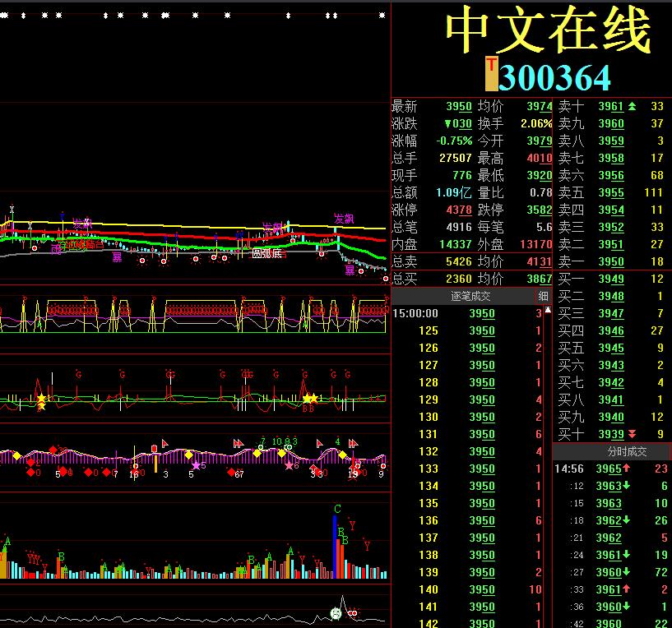Click the :18 trade price 3962
Screen dimensions: 672x628
(609, 520)
